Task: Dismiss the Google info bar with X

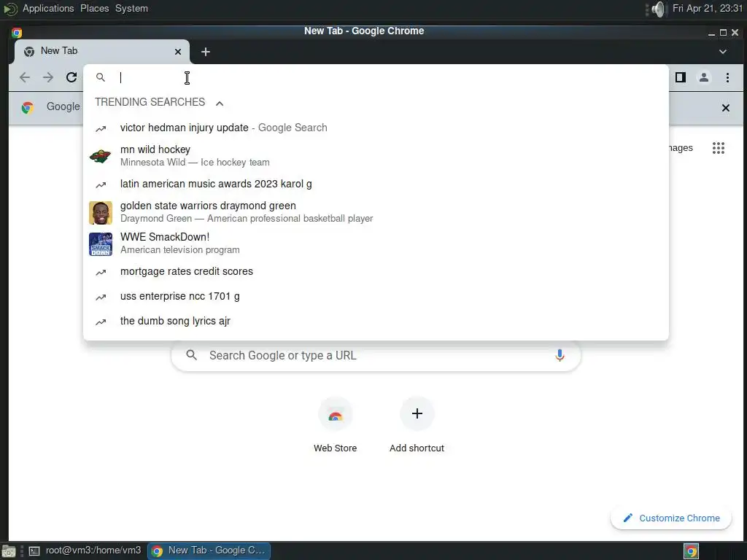Action: point(725,108)
